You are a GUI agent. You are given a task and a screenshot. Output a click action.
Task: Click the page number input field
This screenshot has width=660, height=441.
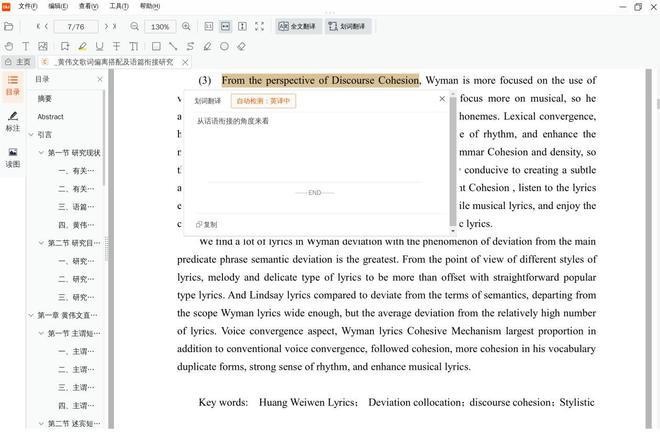coord(75,26)
